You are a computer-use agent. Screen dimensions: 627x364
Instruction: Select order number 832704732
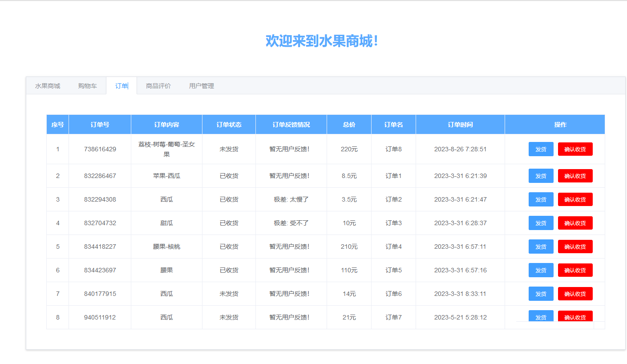point(100,223)
